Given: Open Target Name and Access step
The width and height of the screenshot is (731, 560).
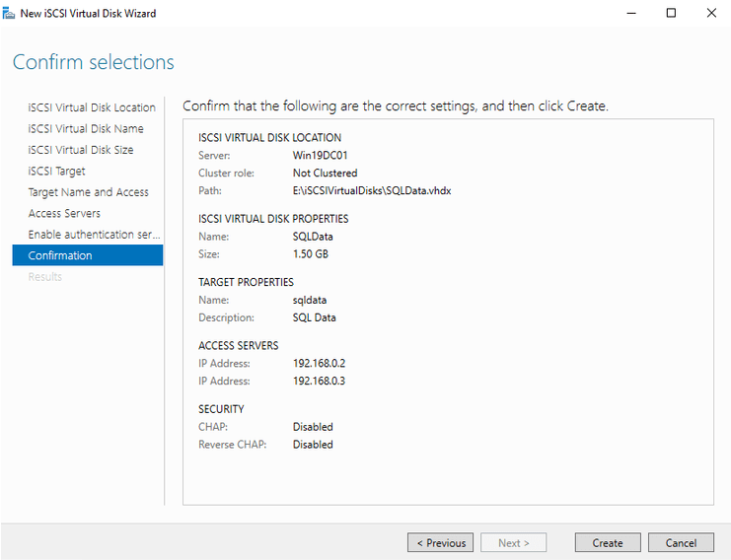Looking at the screenshot, I should pyautogui.click(x=89, y=192).
